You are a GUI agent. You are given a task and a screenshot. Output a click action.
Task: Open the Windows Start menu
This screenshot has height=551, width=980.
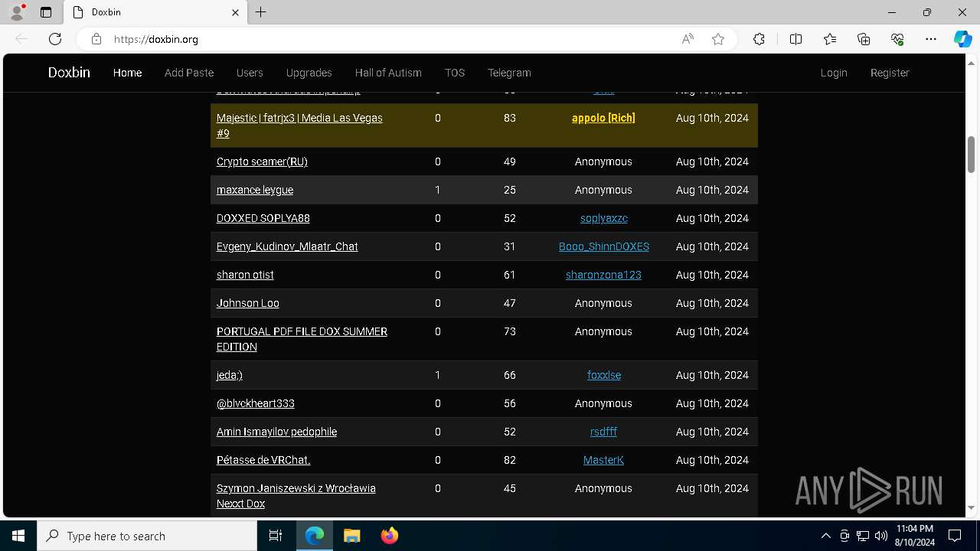[x=18, y=536]
